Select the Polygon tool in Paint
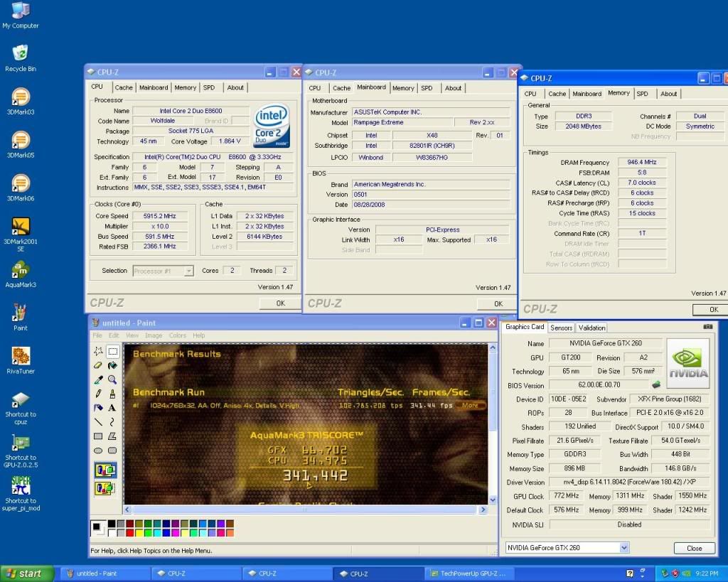Viewport: 728px width, 582px height. tap(112, 436)
